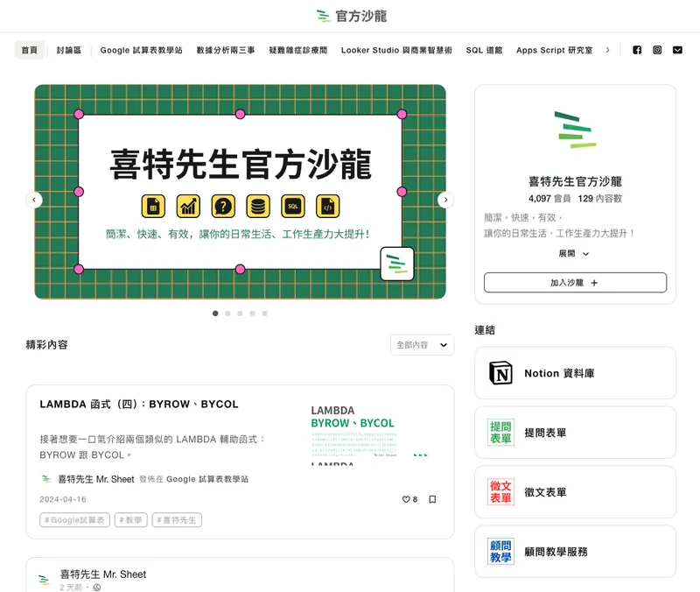This screenshot has width=700, height=592.
Task: Click the site logo at top
Action: click(323, 16)
